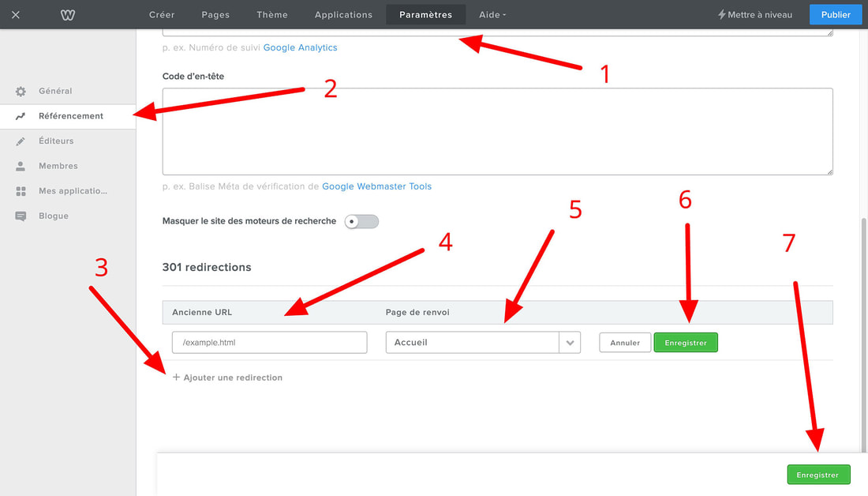Click the Blogue speech bubble icon
Image resolution: width=868 pixels, height=496 pixels.
tap(21, 216)
